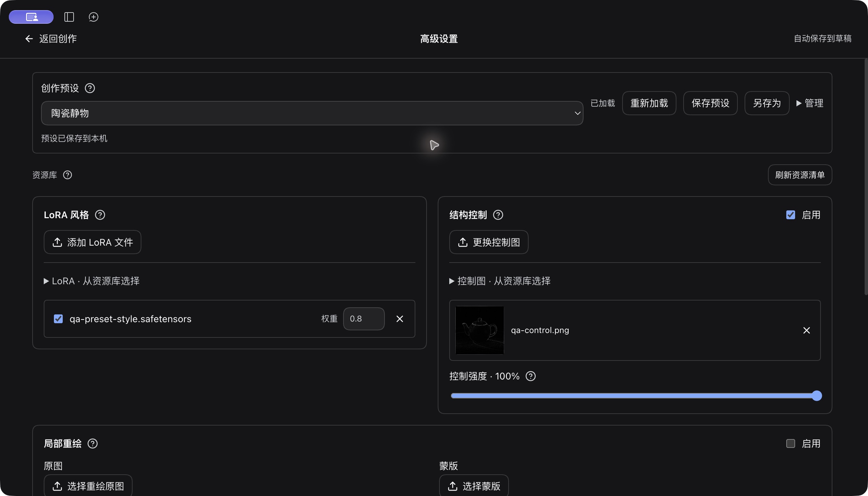
Task: Expand 控制图 · 从资源库选择
Action: tap(500, 281)
